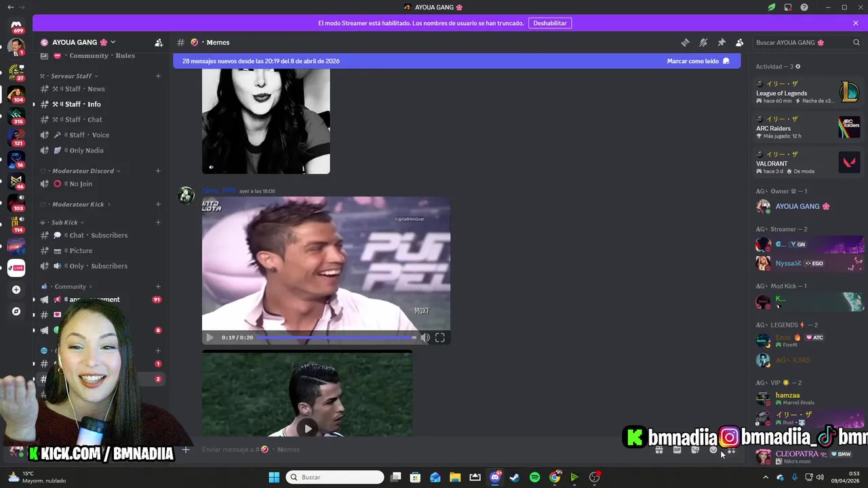
Task: Join the Only Nadia voice channel
Action: point(100,150)
